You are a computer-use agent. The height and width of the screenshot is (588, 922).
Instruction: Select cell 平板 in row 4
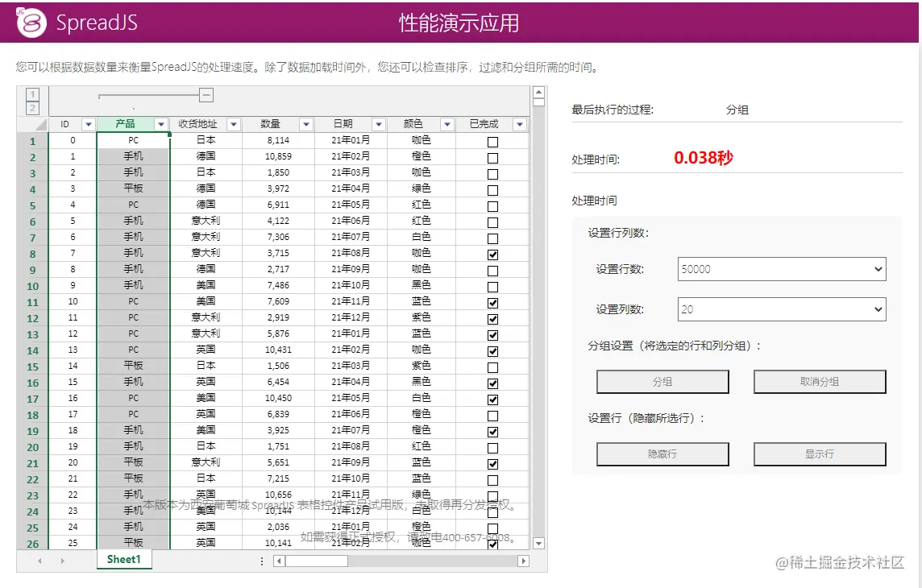tap(134, 188)
